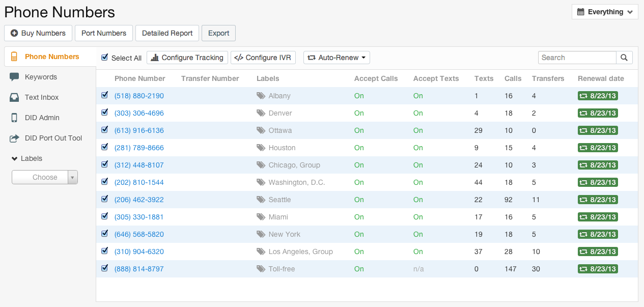Click the search magnifier icon

click(624, 58)
